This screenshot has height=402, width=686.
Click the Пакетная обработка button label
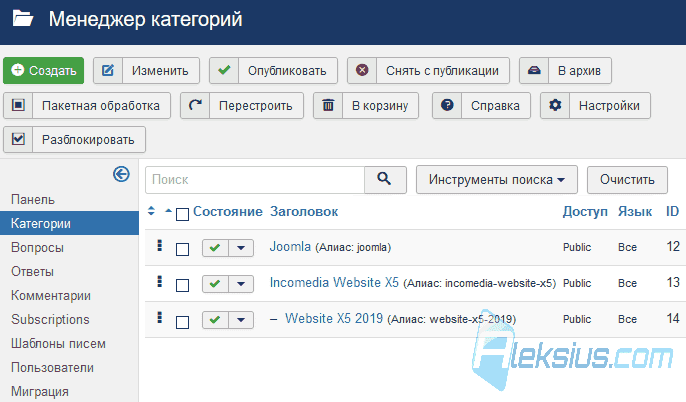point(101,106)
